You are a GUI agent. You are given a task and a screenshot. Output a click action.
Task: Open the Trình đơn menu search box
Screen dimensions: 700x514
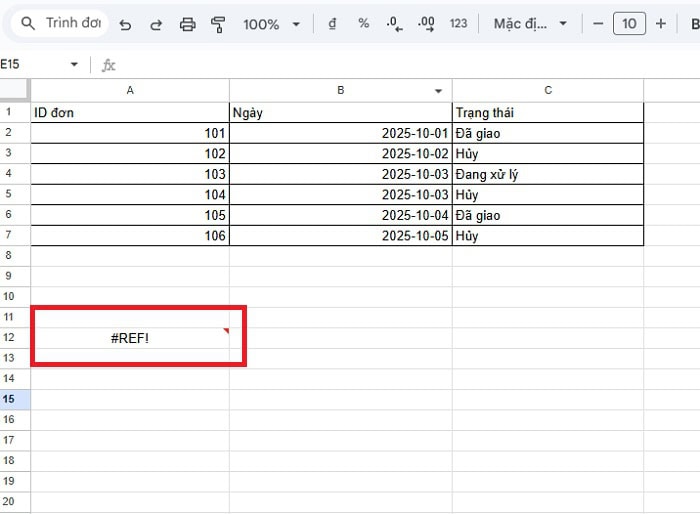pos(60,23)
